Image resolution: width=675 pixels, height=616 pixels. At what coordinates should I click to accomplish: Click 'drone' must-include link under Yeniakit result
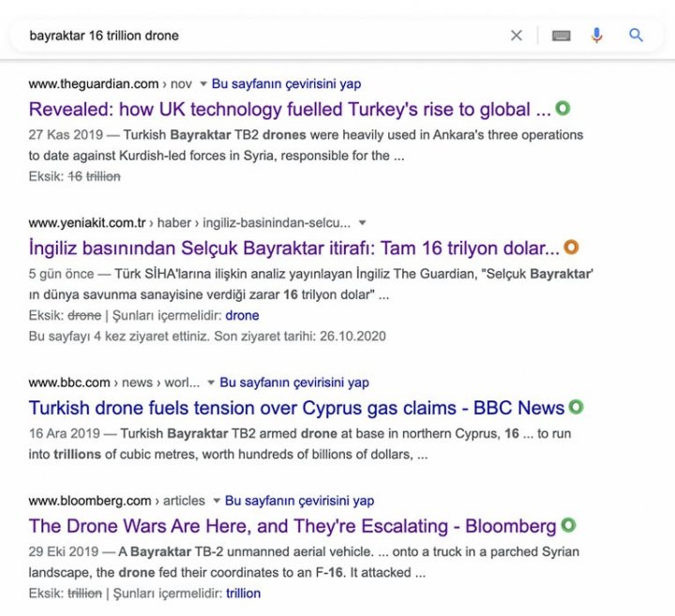coord(242,316)
